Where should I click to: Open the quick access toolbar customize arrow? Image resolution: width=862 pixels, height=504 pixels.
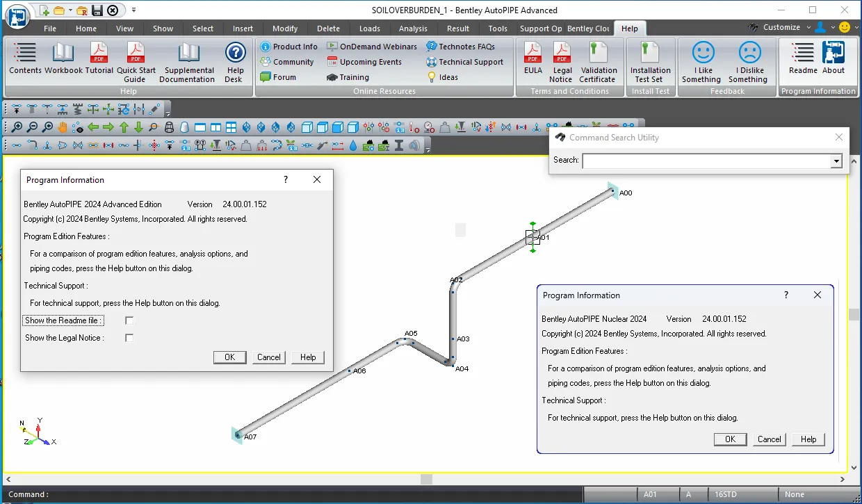[x=133, y=10]
